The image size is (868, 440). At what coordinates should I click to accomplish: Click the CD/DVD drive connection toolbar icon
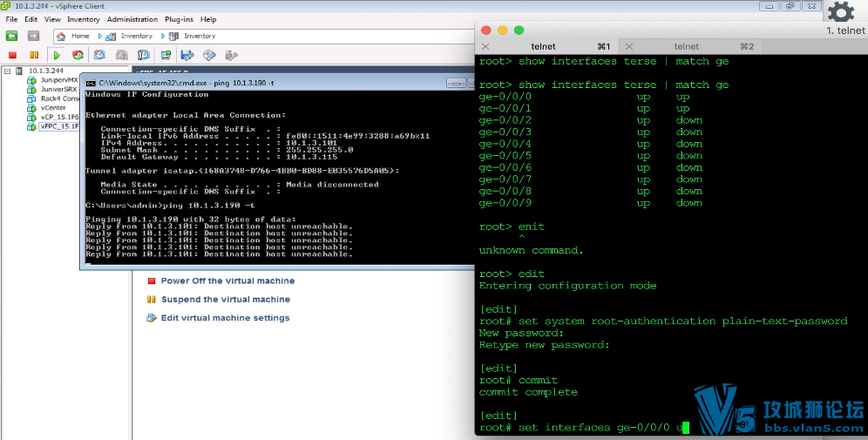point(209,55)
